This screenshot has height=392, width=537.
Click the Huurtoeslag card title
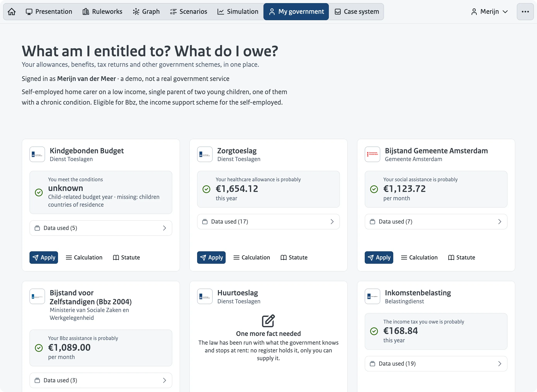coord(237,293)
